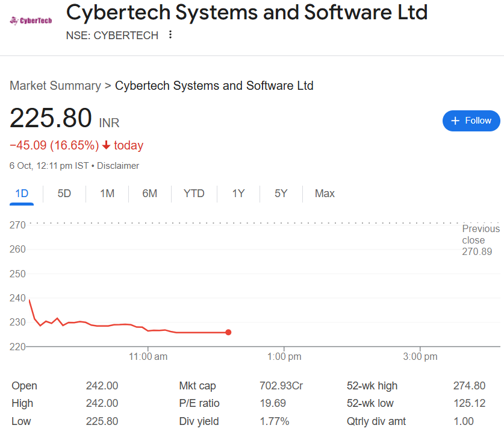Click the Mkt cap label
This screenshot has height=431, width=504.
click(198, 386)
